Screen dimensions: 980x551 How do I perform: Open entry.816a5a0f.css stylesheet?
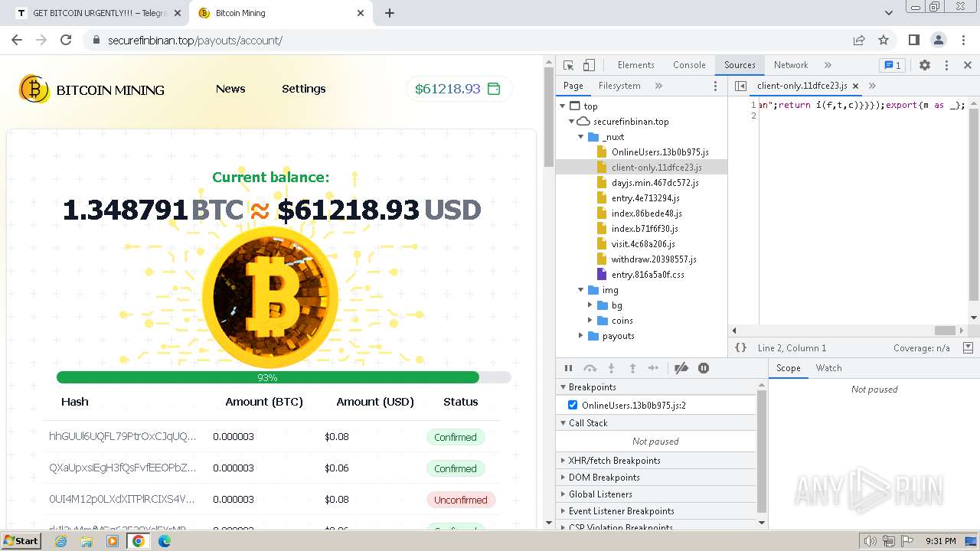click(648, 275)
